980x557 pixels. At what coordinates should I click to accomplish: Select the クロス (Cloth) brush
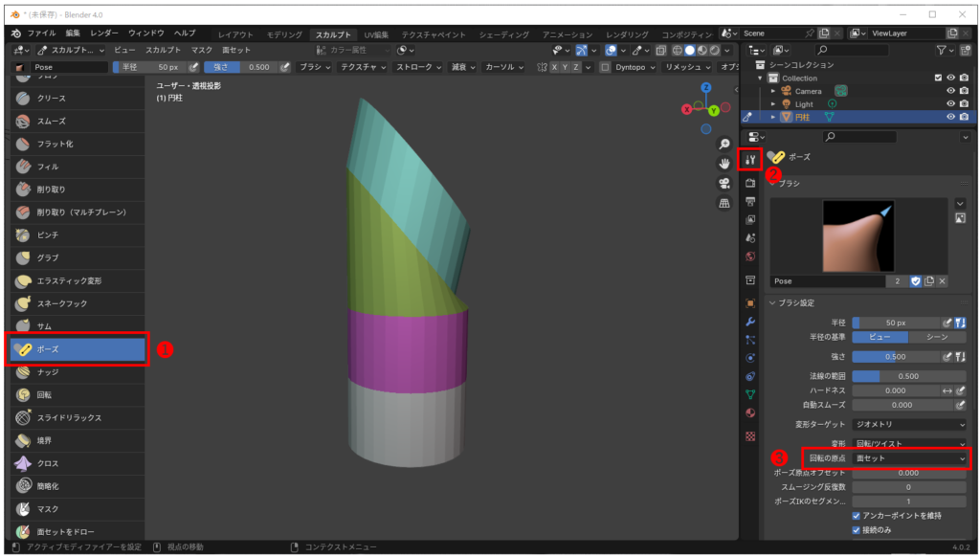click(x=48, y=463)
